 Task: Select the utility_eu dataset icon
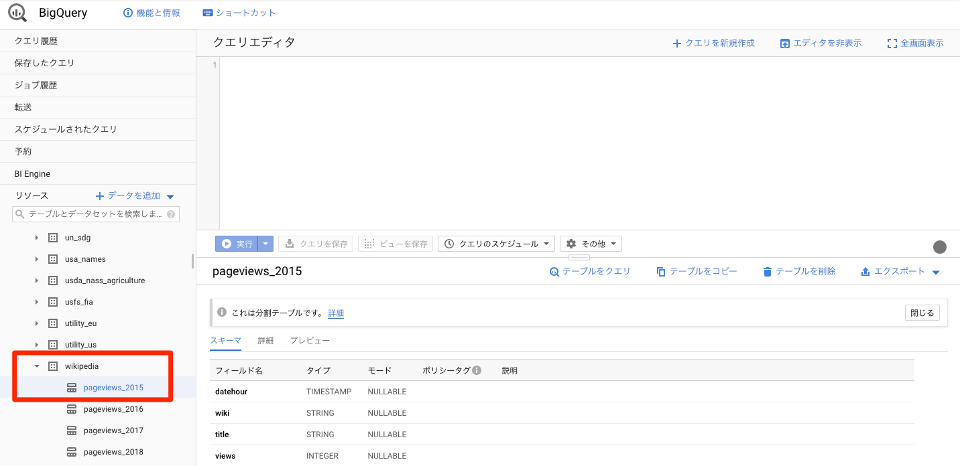coord(53,323)
